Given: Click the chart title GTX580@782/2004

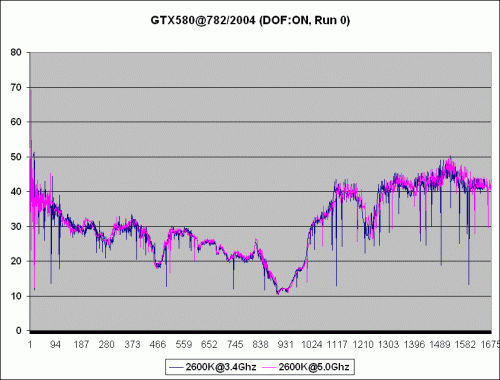Looking at the screenshot, I should (250, 20).
